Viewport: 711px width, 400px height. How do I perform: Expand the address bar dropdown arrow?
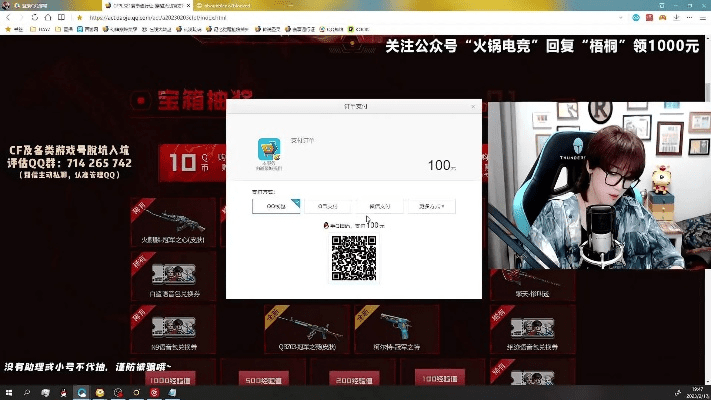click(620, 18)
